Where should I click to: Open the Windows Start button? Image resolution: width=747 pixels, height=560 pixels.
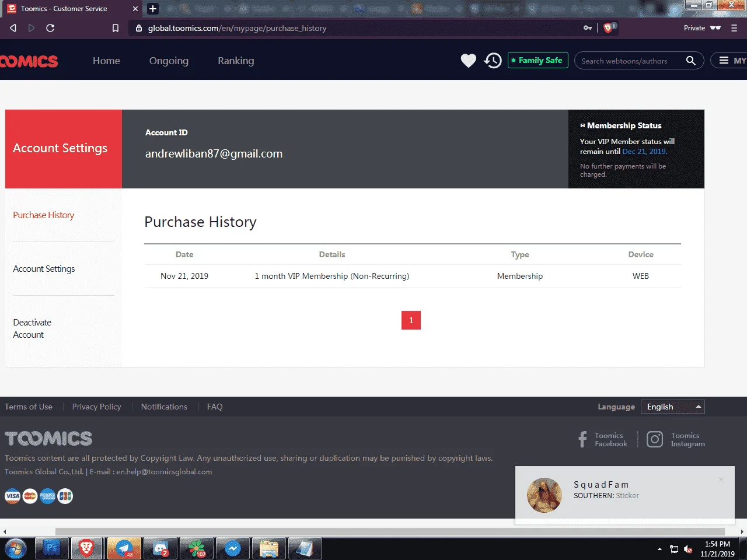click(15, 549)
